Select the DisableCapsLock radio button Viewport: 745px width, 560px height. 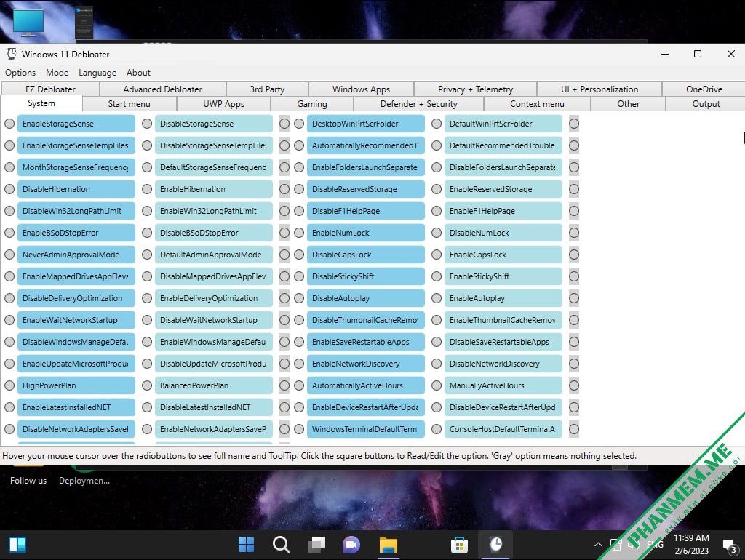pyautogui.click(x=299, y=255)
